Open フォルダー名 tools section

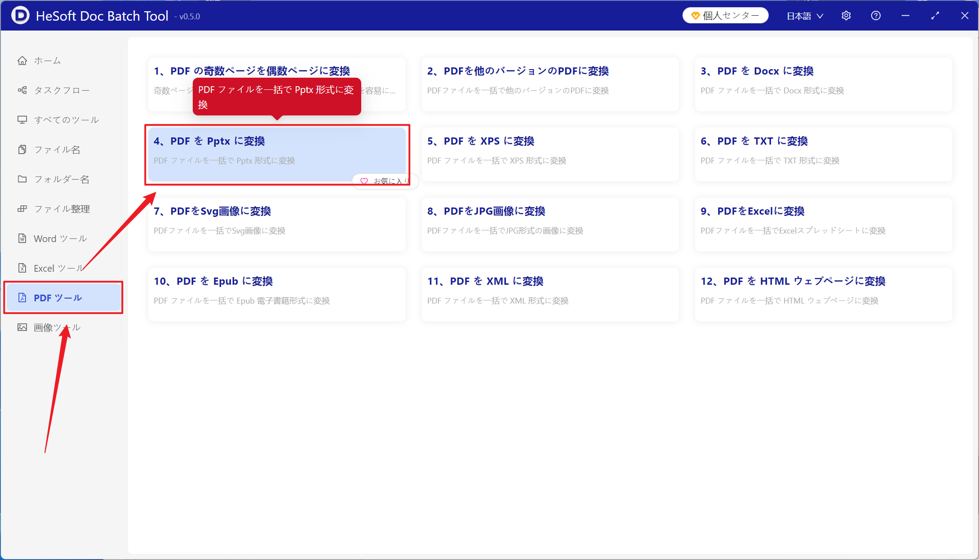(63, 179)
